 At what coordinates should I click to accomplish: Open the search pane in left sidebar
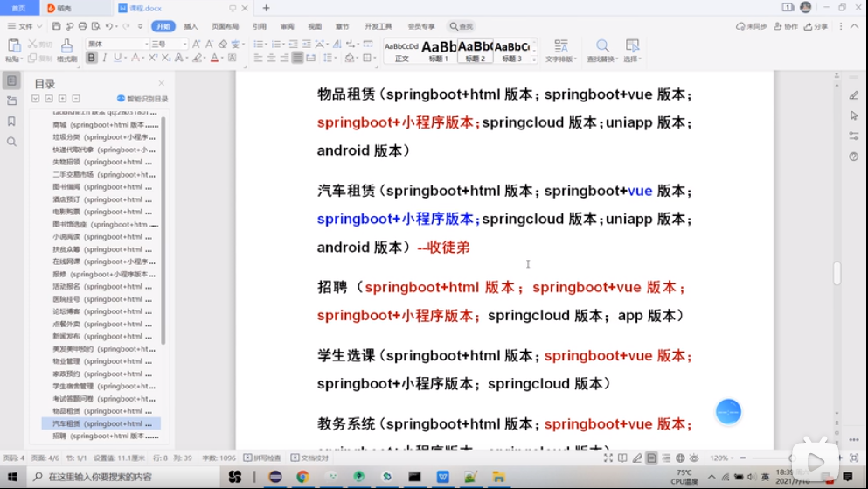pos(11,142)
